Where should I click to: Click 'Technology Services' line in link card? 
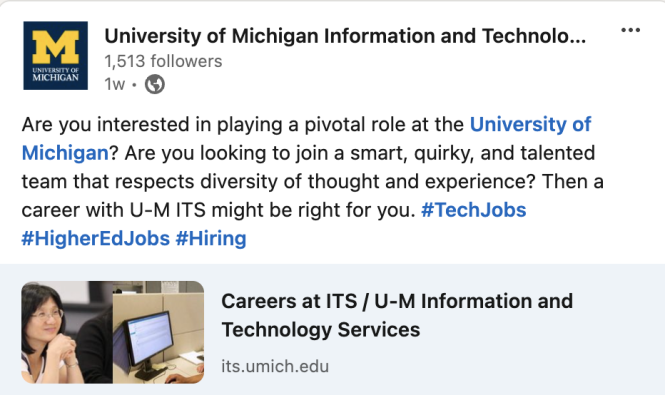(321, 330)
